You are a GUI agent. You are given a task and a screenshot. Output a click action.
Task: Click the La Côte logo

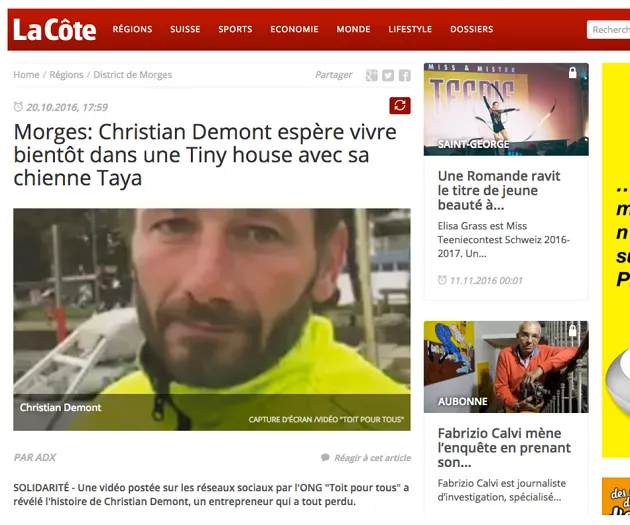[x=55, y=30]
